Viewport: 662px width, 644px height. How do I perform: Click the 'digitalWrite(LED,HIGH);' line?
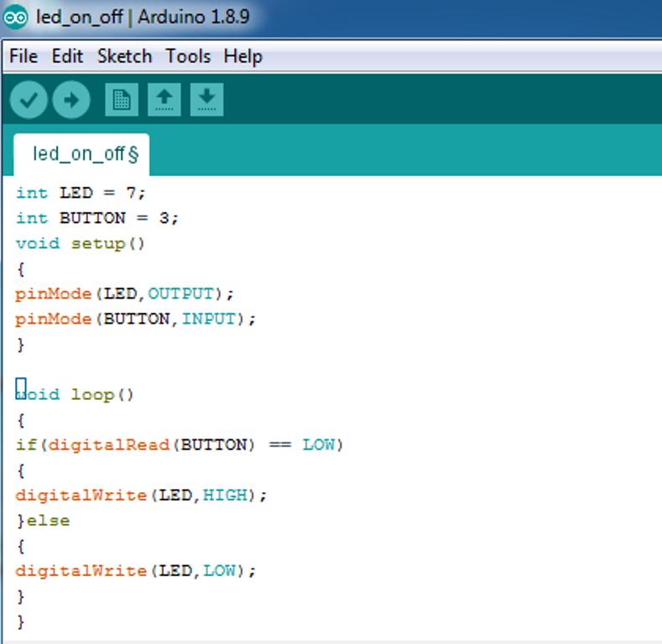(x=141, y=495)
